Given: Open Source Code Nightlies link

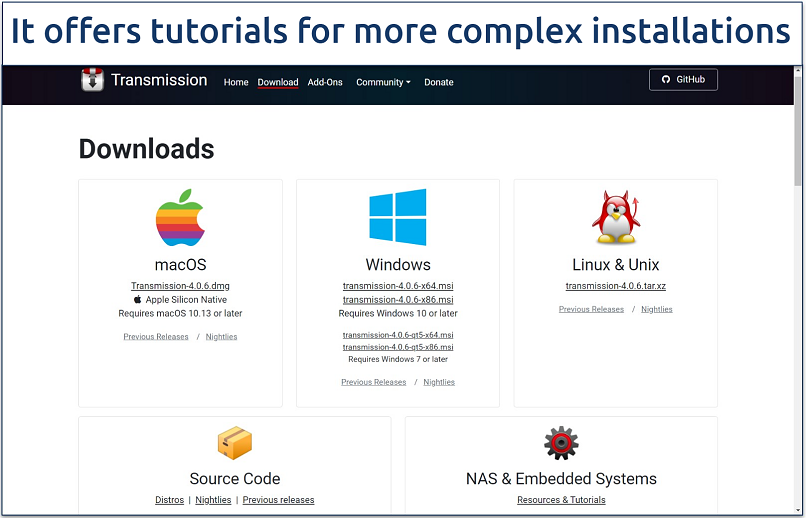Looking at the screenshot, I should 213,500.
